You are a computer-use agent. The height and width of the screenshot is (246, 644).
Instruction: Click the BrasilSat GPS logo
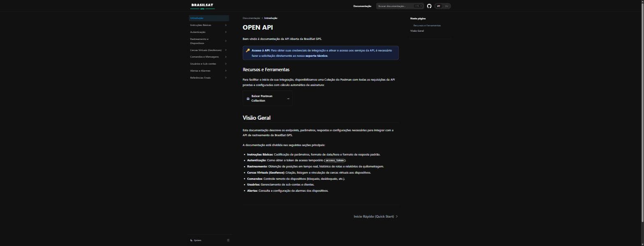(202, 6)
